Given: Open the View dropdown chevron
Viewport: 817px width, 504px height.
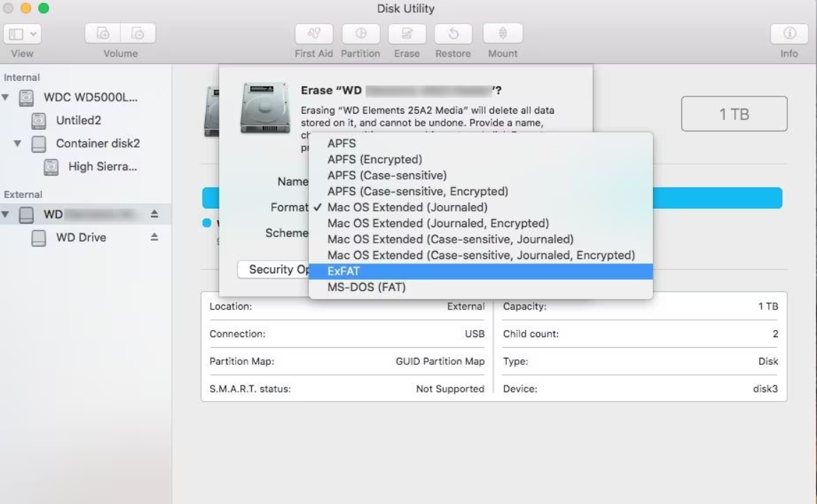Looking at the screenshot, I should pyautogui.click(x=33, y=34).
